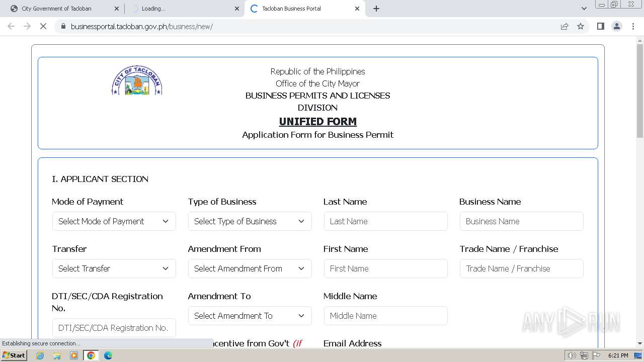Click the Last Name input field

click(386, 221)
